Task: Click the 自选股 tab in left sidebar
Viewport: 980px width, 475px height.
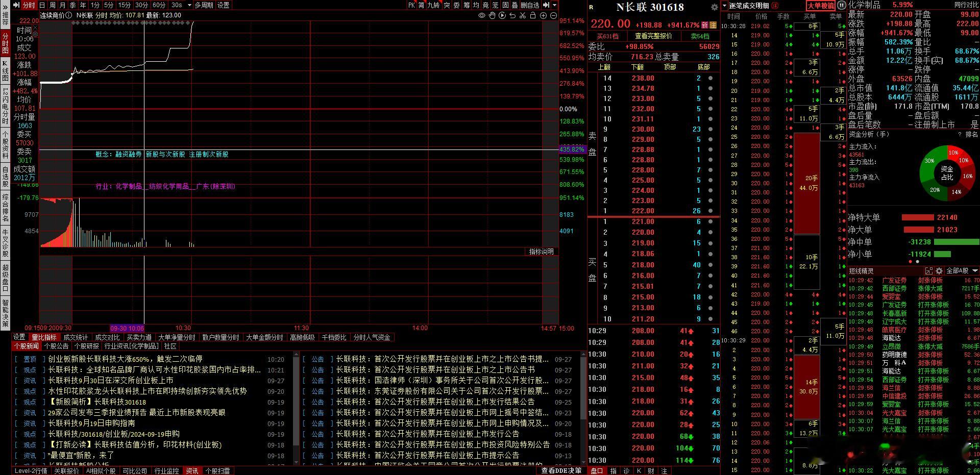Action: pyautogui.click(x=5, y=177)
